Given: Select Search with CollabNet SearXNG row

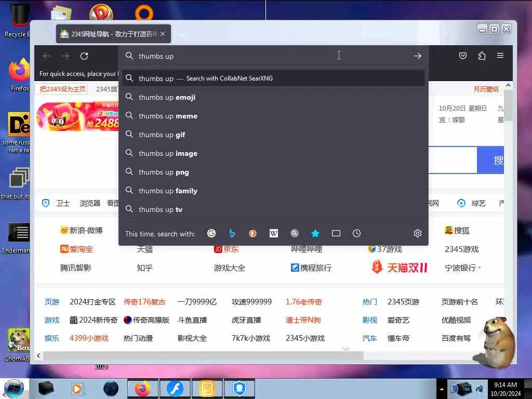Looking at the screenshot, I should 273,78.
